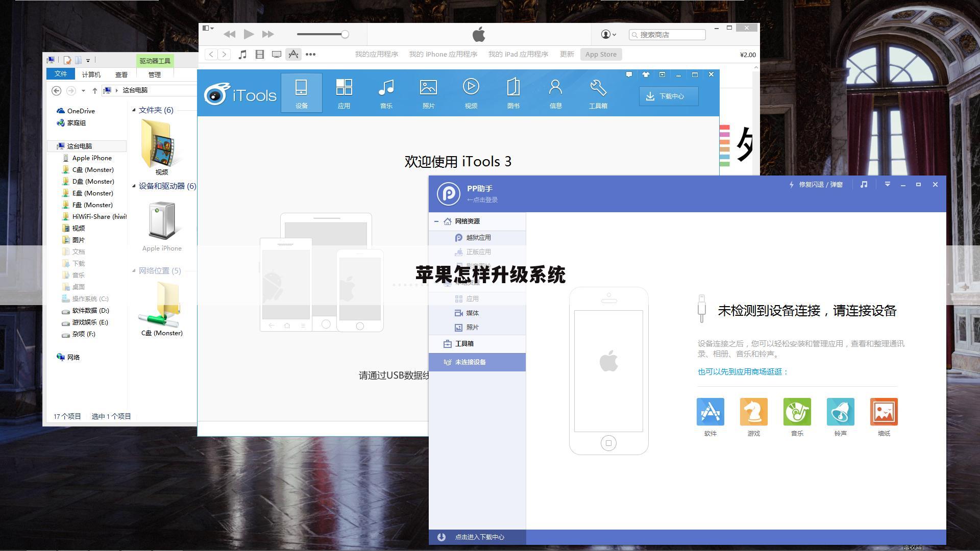Select the App Store tab in iTunes

click(601, 54)
